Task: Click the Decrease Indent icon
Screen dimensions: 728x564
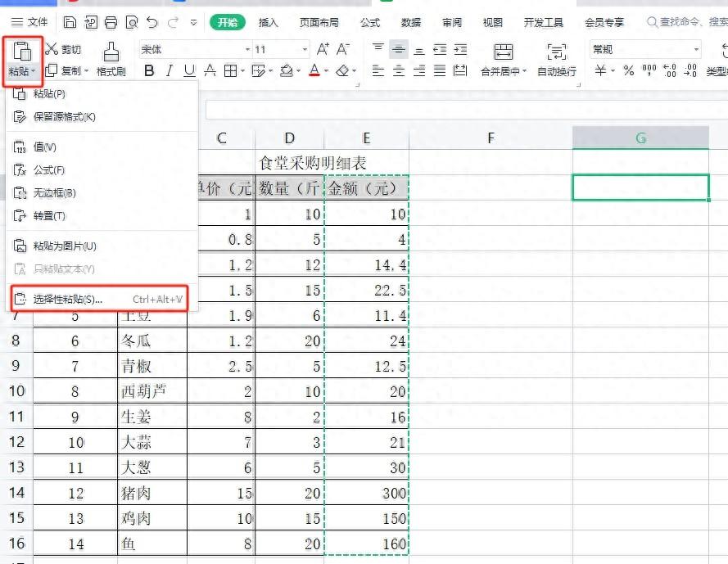Action: click(x=440, y=49)
